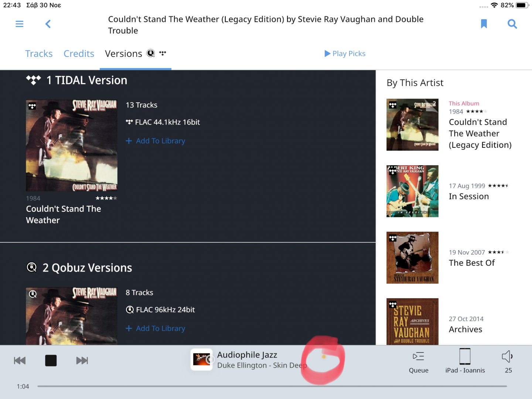
Task: Open the hamburger navigation menu
Action: [20, 24]
